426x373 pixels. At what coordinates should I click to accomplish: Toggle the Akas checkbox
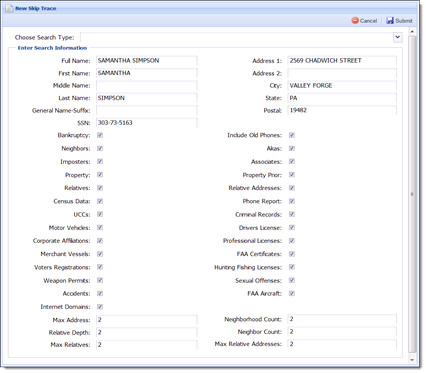click(292, 148)
